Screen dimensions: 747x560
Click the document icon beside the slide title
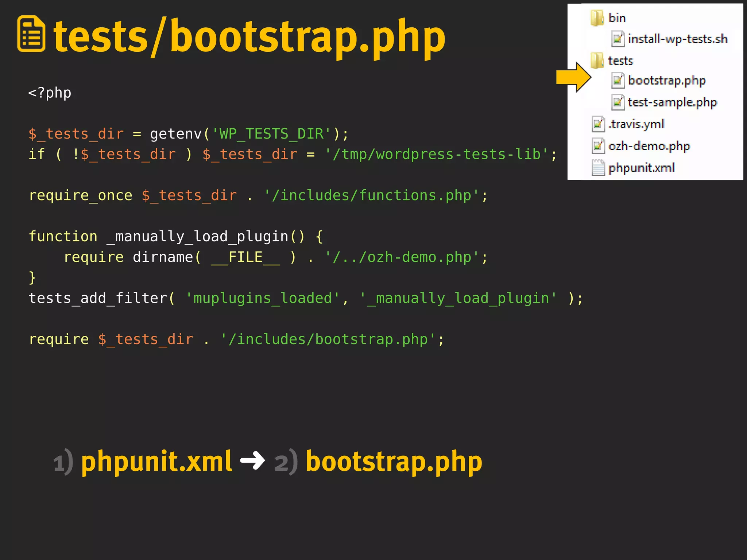[x=31, y=34]
